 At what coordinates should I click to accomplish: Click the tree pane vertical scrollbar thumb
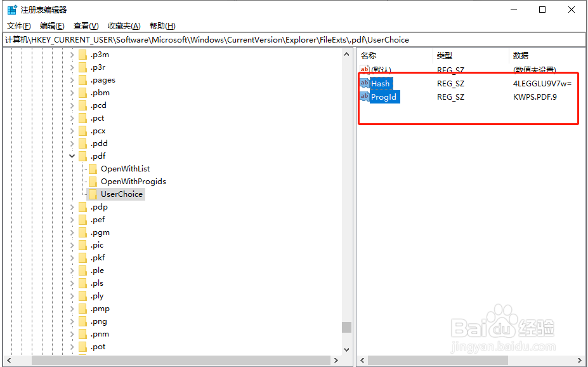click(346, 327)
